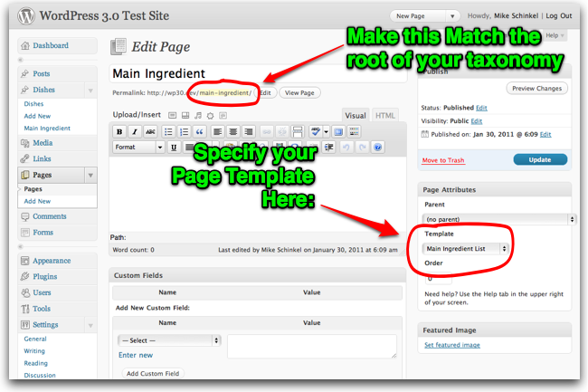
Task: Switch to the Visual editor tab
Action: [x=356, y=116]
